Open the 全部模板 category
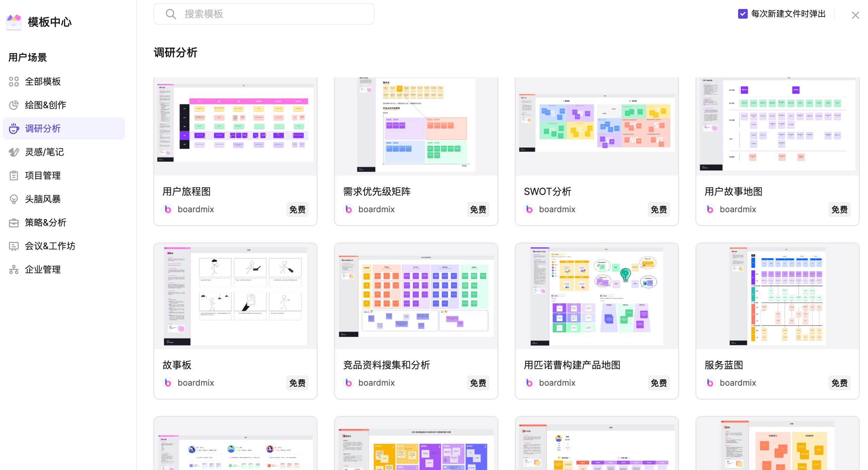The image size is (868, 470). (64, 82)
